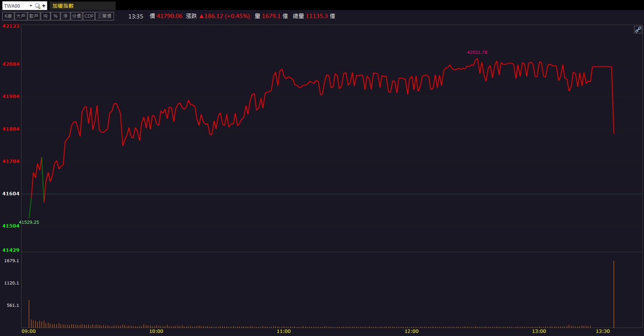Click the 561.1 volume axis label
This screenshot has width=644, height=336.
coord(13,305)
